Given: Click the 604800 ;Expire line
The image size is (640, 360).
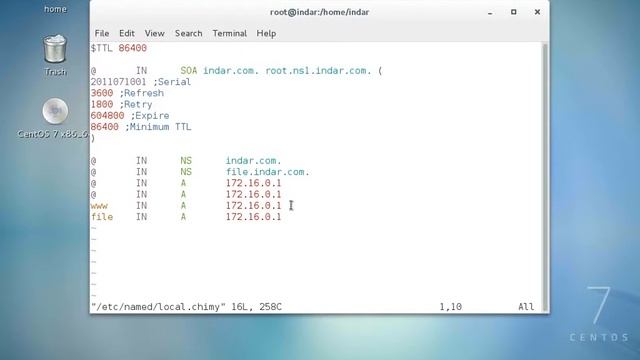Looking at the screenshot, I should [x=130, y=116].
